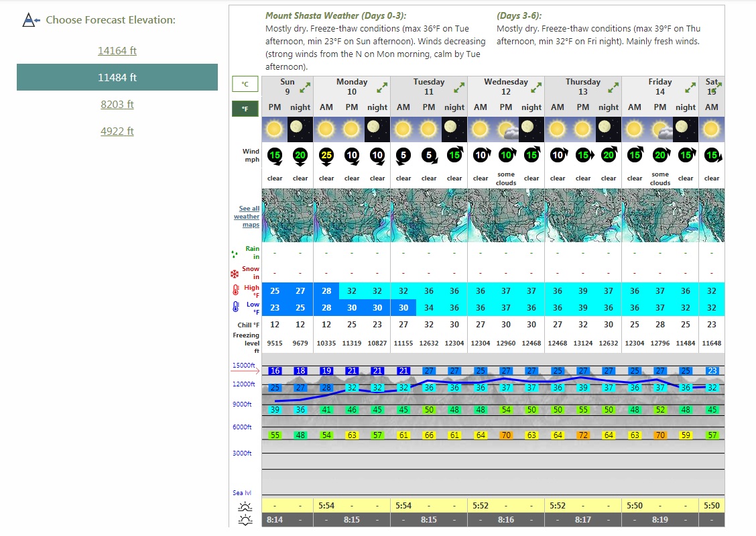
Task: Click the mountain elevation icon beside Choose Forecast Elevation
Action: coord(31,20)
